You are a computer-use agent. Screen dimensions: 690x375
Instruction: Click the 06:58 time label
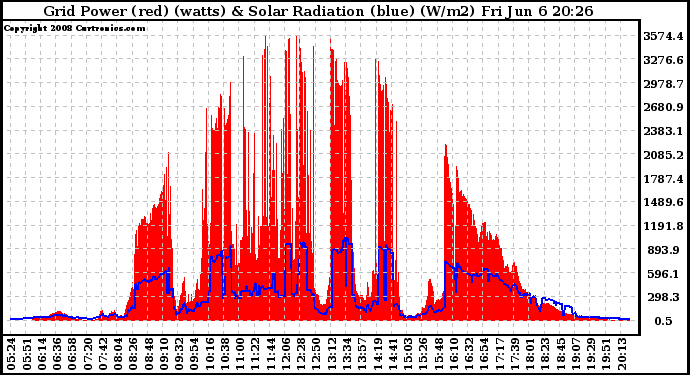[72, 354]
